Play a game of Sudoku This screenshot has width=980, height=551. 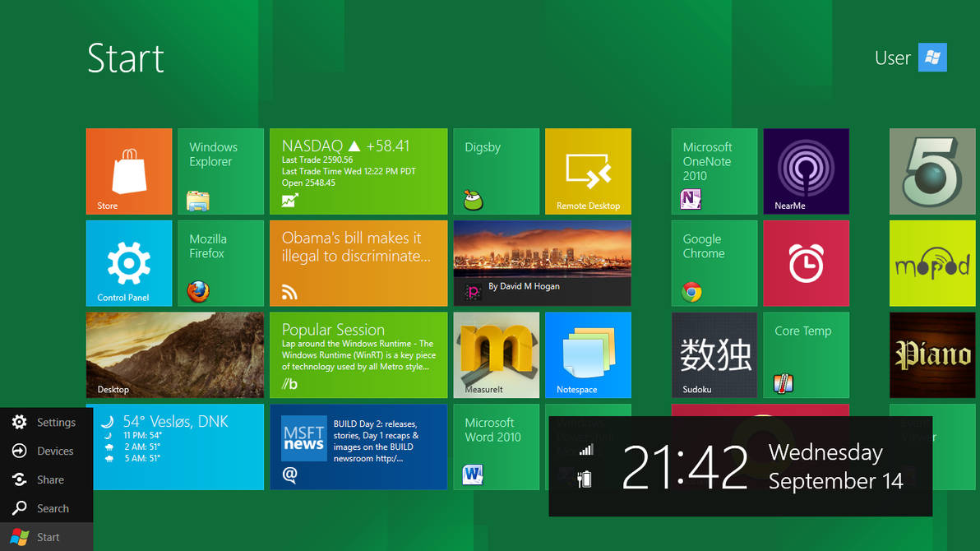tap(714, 354)
